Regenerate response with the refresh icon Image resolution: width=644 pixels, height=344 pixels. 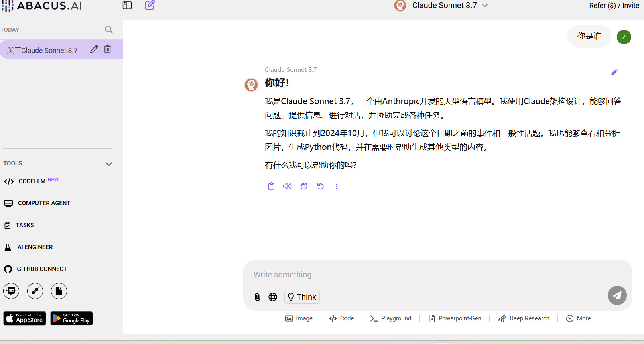[320, 186]
